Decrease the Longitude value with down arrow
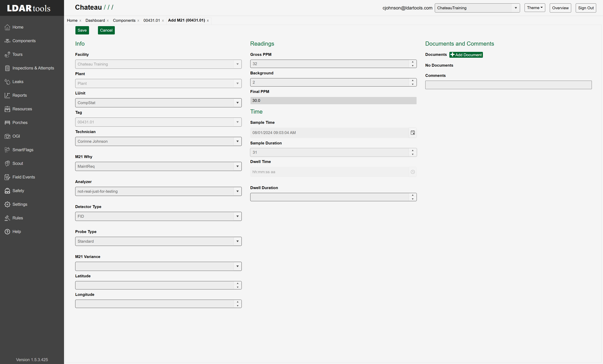Image resolution: width=603 pixels, height=364 pixels. pyautogui.click(x=238, y=306)
